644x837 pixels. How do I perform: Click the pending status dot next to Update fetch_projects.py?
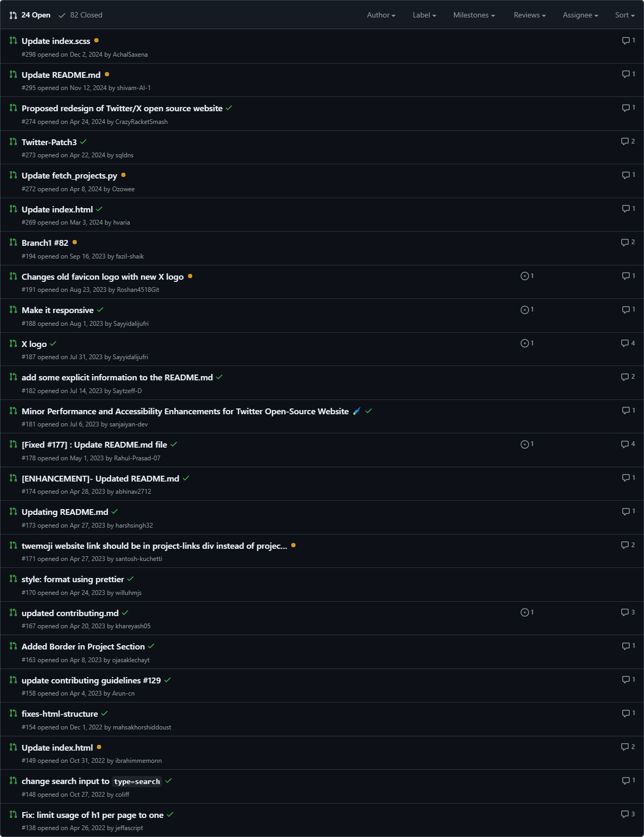[123, 175]
